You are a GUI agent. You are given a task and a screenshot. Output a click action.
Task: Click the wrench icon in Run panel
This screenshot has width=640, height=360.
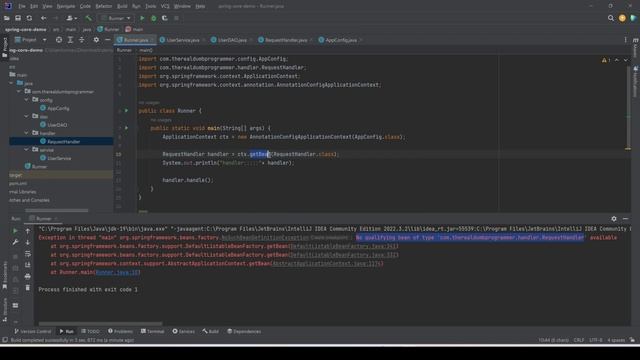(15, 242)
